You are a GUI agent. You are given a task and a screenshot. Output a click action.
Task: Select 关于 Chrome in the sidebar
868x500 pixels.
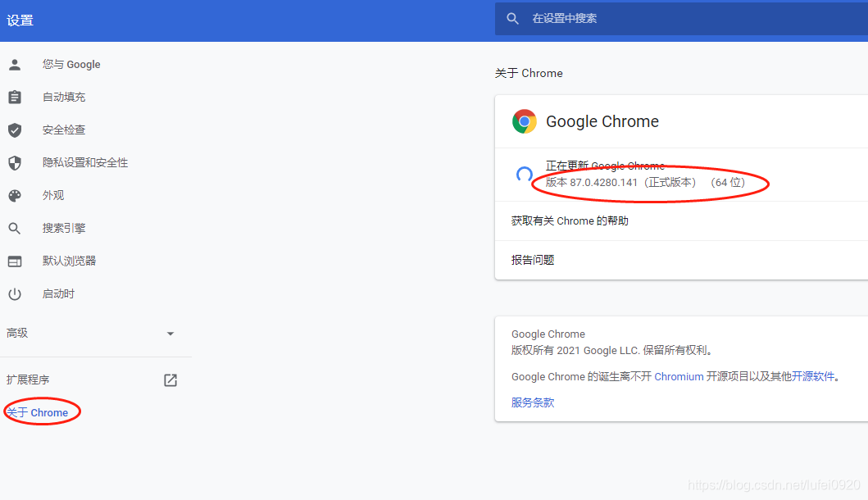point(37,413)
